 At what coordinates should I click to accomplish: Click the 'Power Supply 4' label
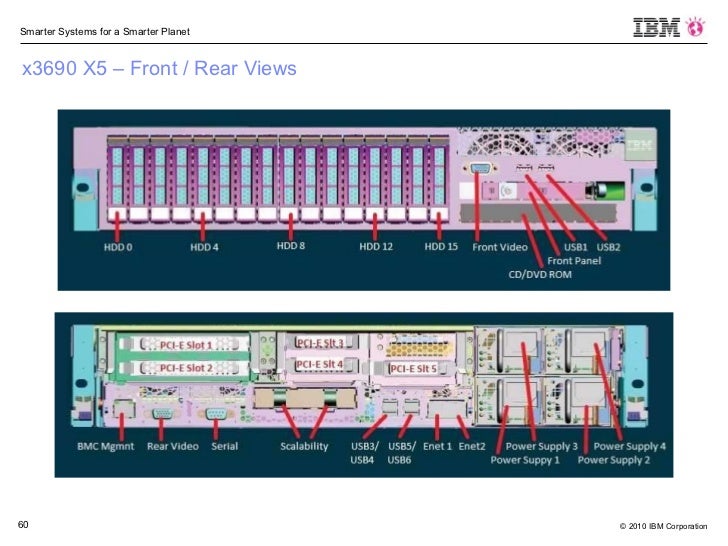tap(630, 446)
